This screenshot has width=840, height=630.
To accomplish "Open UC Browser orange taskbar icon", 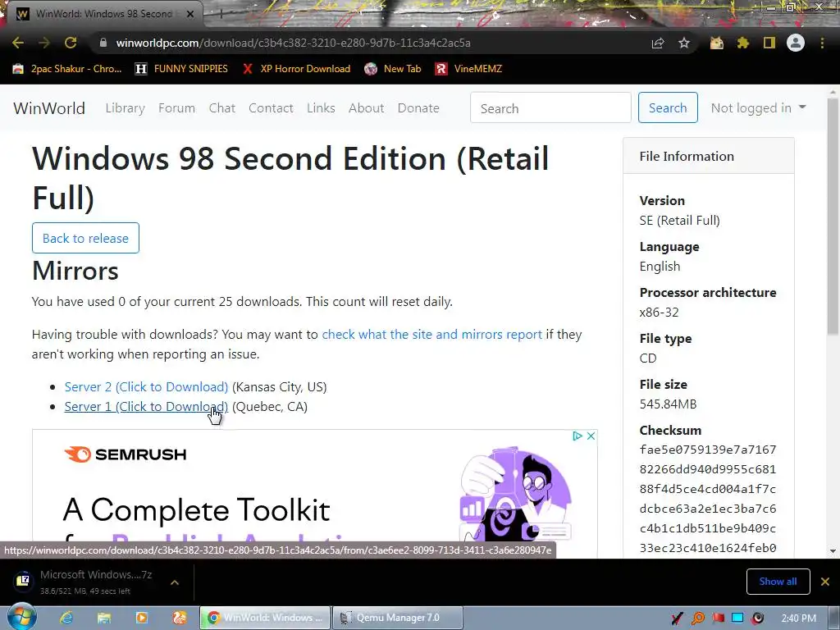I will pos(180,618).
